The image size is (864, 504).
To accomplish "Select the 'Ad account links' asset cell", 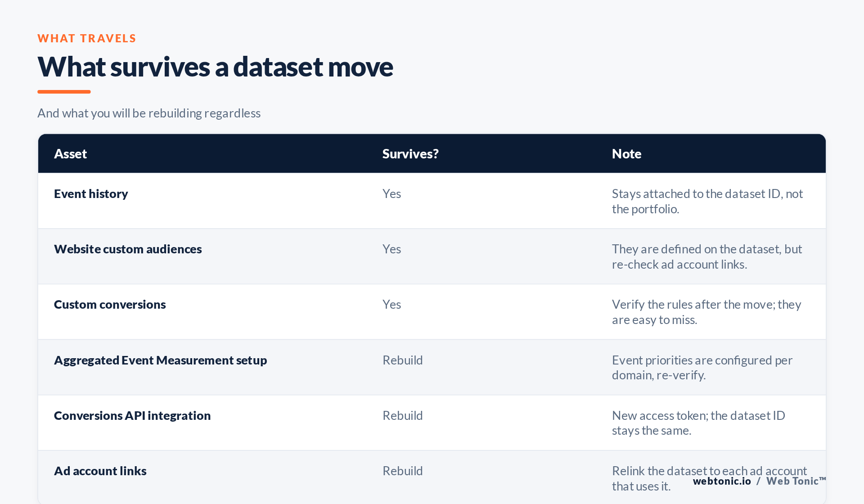I will click(x=100, y=471).
